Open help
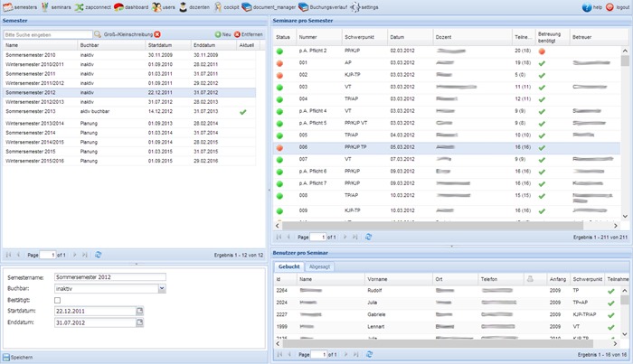 pos(592,7)
